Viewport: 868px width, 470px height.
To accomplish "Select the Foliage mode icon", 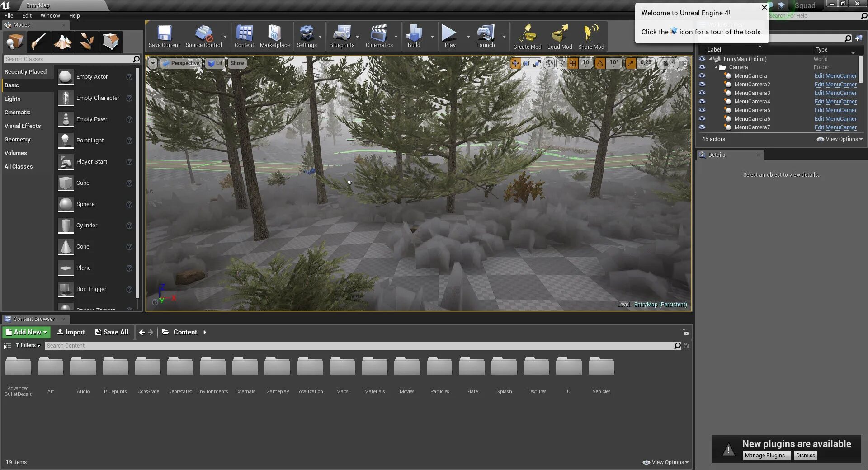I will pos(87,42).
